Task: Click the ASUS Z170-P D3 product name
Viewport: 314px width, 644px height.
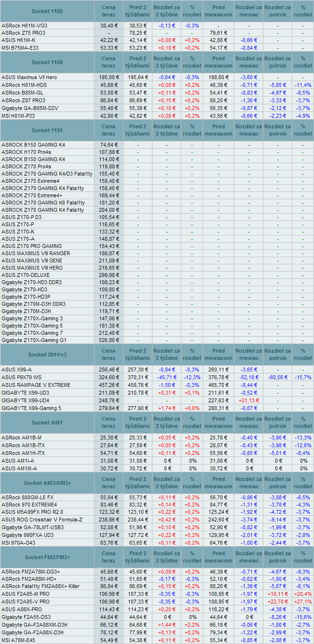Action: coord(21,217)
